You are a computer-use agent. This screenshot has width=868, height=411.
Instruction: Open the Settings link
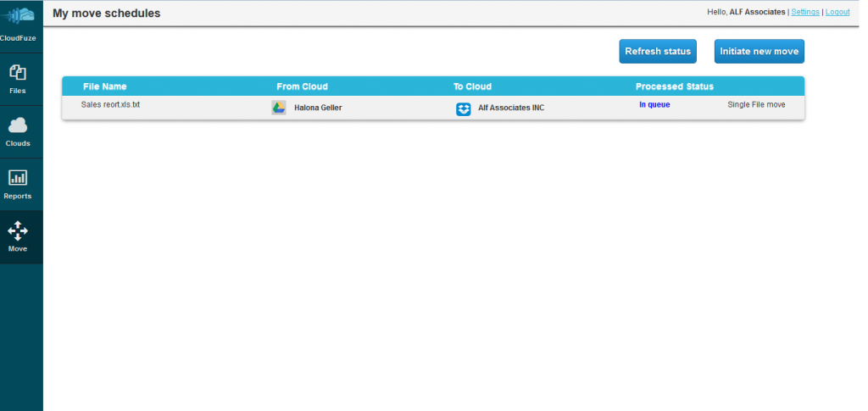(805, 12)
